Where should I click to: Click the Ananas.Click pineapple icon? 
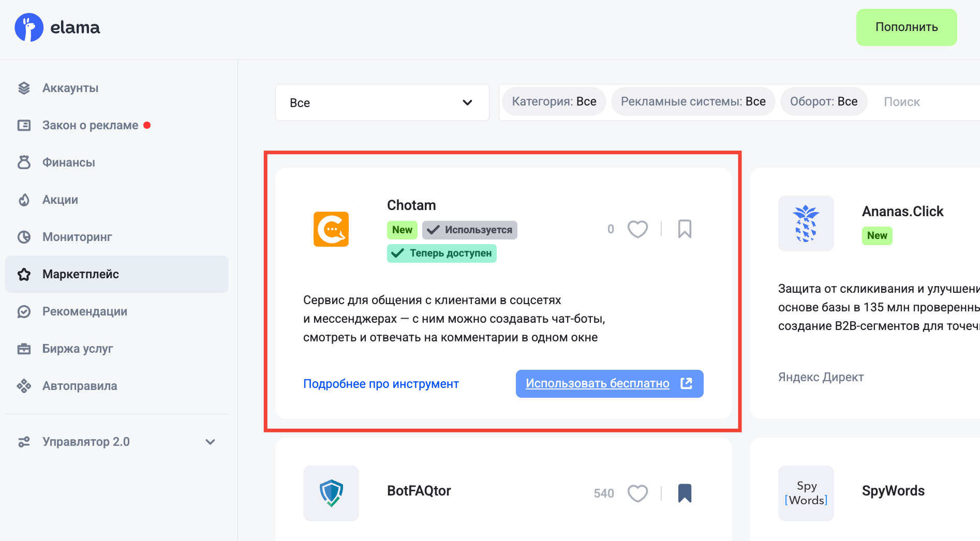tap(806, 223)
